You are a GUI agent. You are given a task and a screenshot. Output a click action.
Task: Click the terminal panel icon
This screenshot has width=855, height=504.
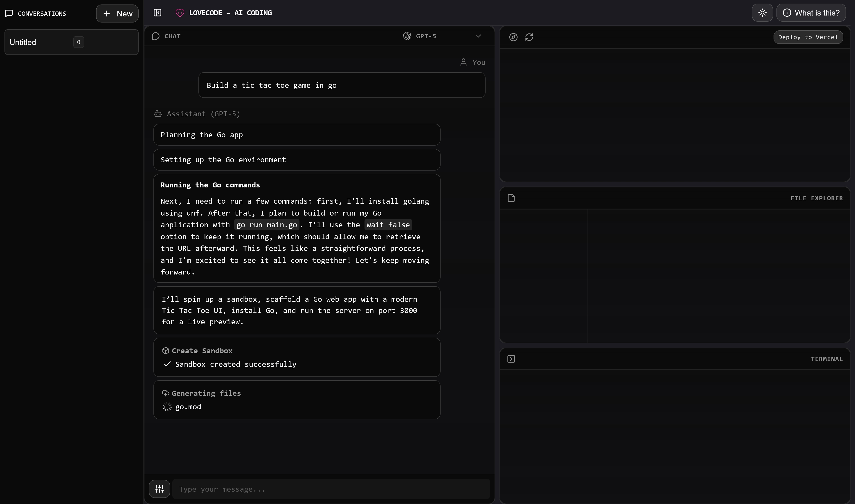511,359
